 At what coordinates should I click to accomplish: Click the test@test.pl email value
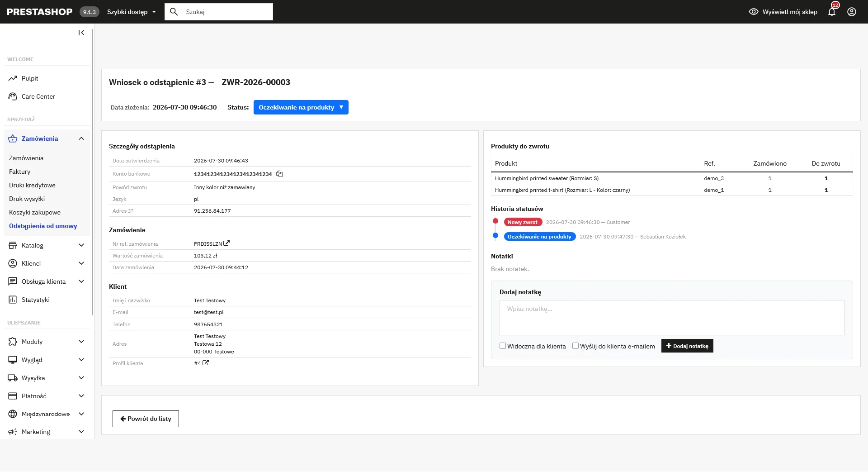209,312
